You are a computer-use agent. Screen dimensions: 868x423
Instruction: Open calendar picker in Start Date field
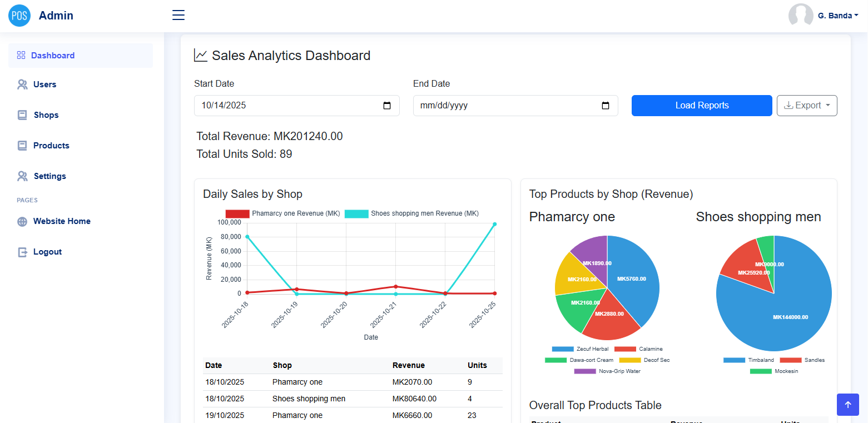point(388,106)
